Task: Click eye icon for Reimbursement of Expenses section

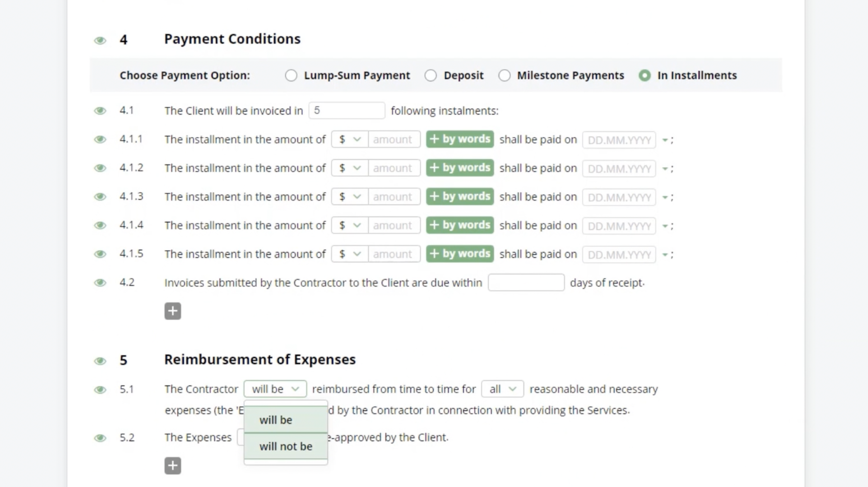Action: pyautogui.click(x=100, y=361)
